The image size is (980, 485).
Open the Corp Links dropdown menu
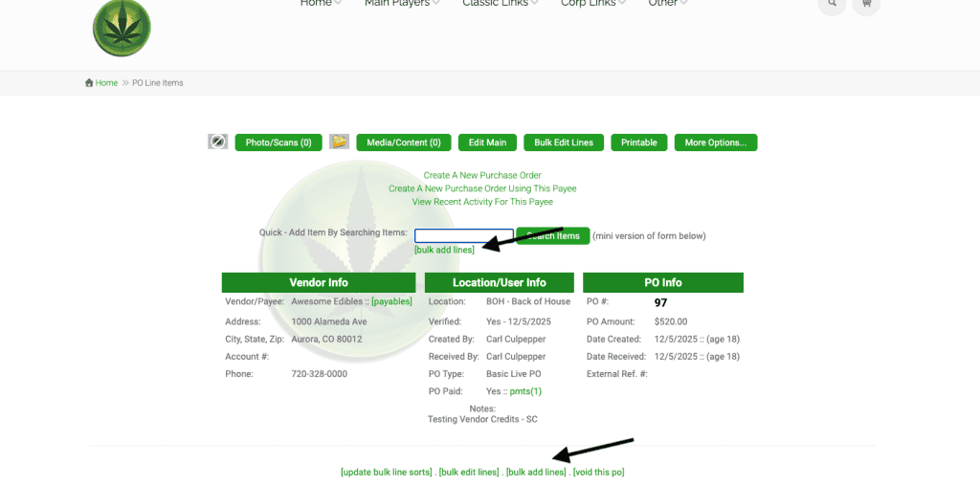click(593, 4)
